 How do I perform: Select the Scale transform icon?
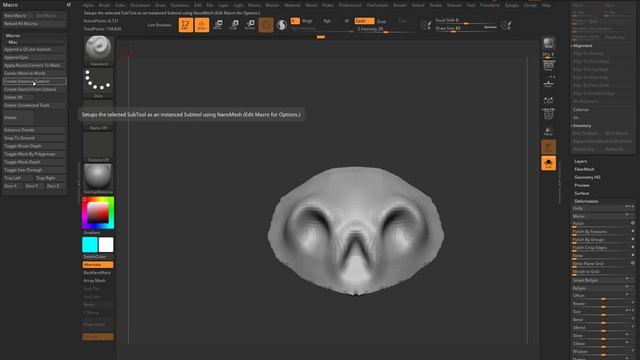(x=234, y=25)
